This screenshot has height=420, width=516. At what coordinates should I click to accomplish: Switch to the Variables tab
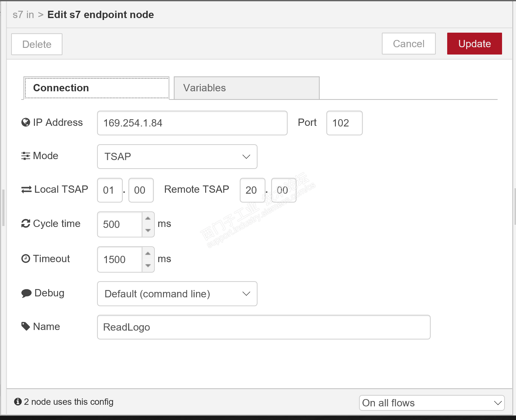pyautogui.click(x=246, y=88)
